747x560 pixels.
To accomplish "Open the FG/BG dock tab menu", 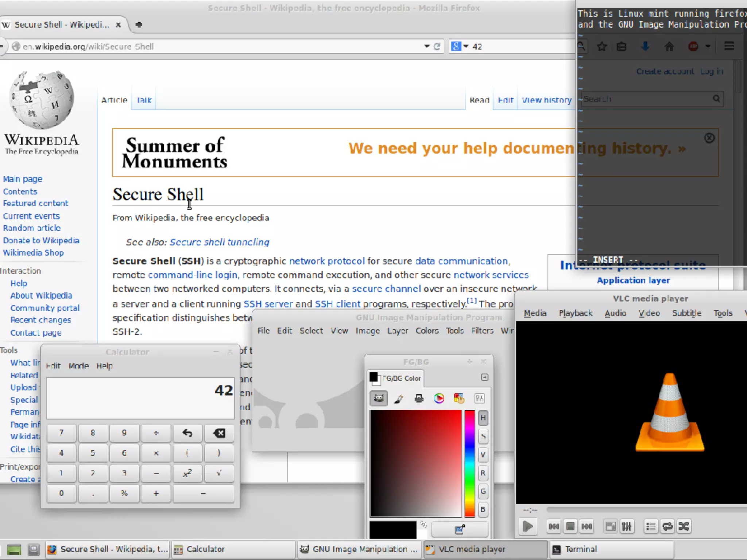I will (x=484, y=377).
